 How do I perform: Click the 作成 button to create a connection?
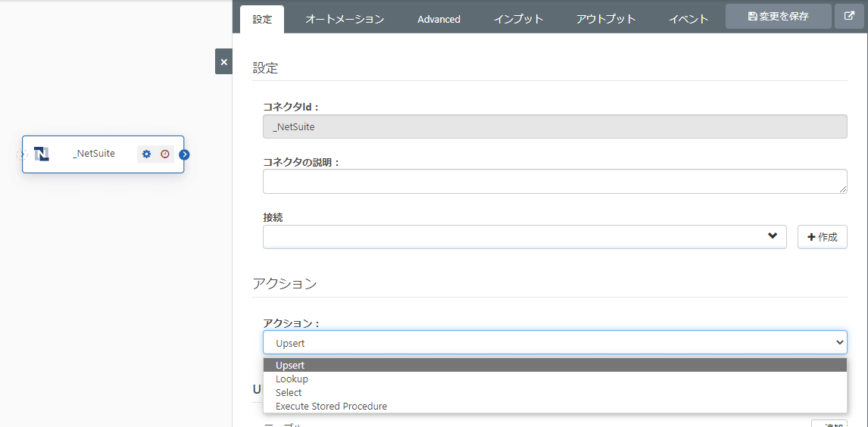822,237
